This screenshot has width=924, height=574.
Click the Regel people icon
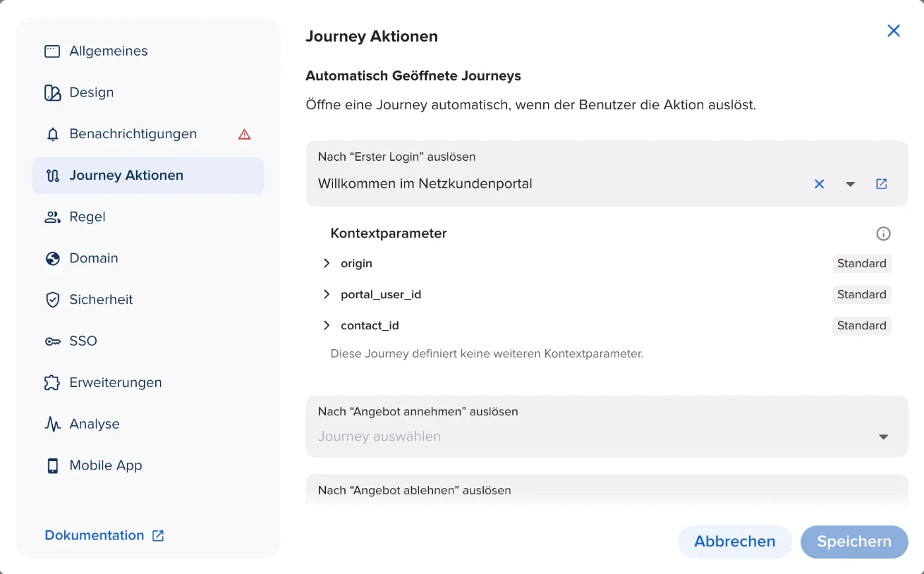tap(52, 217)
